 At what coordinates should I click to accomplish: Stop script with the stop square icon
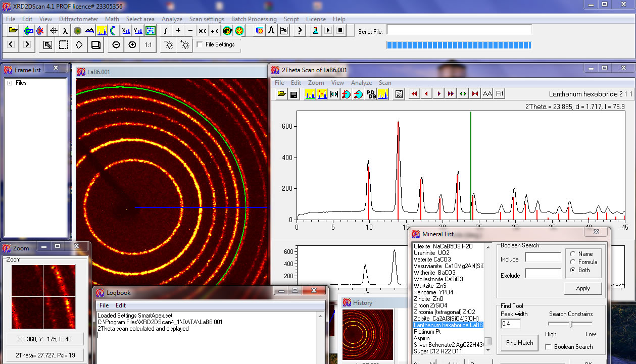click(340, 31)
